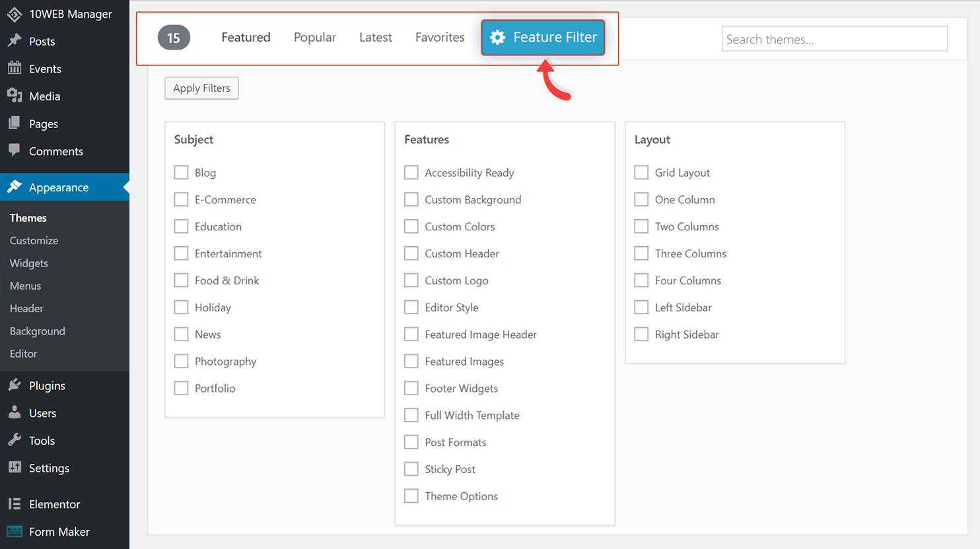Check the Right Sidebar checkbox
This screenshot has height=549, width=980.
[x=641, y=335]
